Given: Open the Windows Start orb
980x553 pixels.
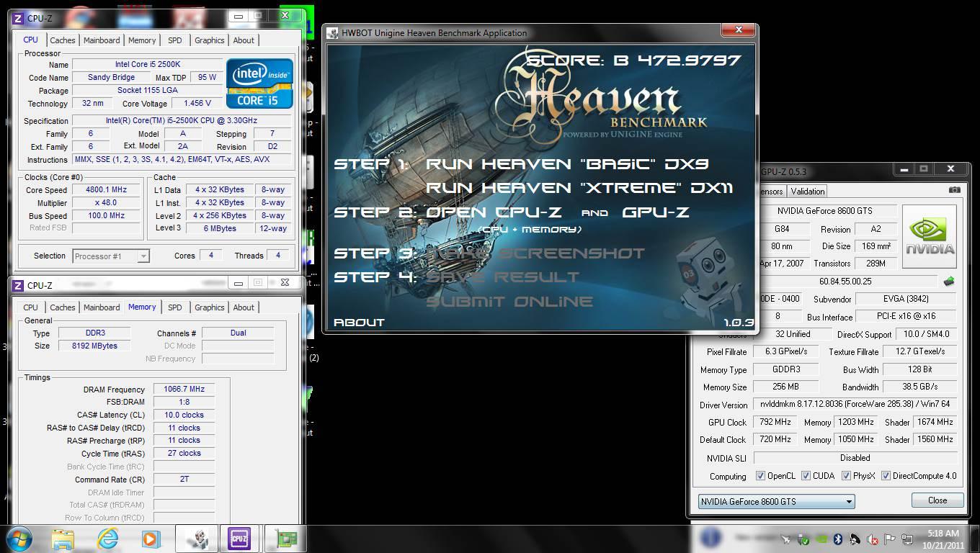Looking at the screenshot, I should click(x=21, y=539).
